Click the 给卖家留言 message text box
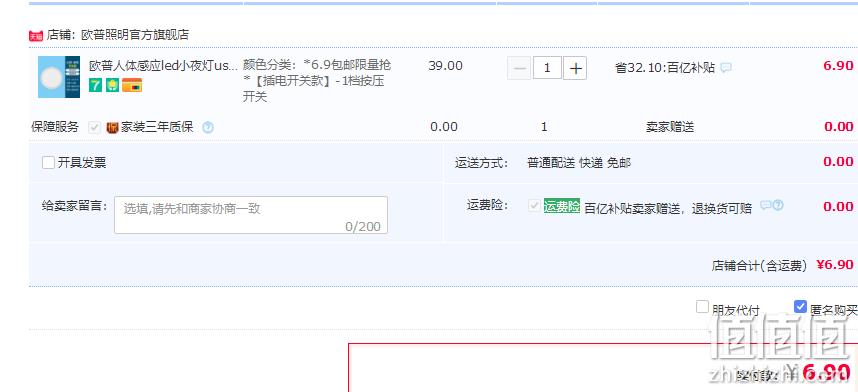This screenshot has height=392, width=858. pyautogui.click(x=251, y=215)
